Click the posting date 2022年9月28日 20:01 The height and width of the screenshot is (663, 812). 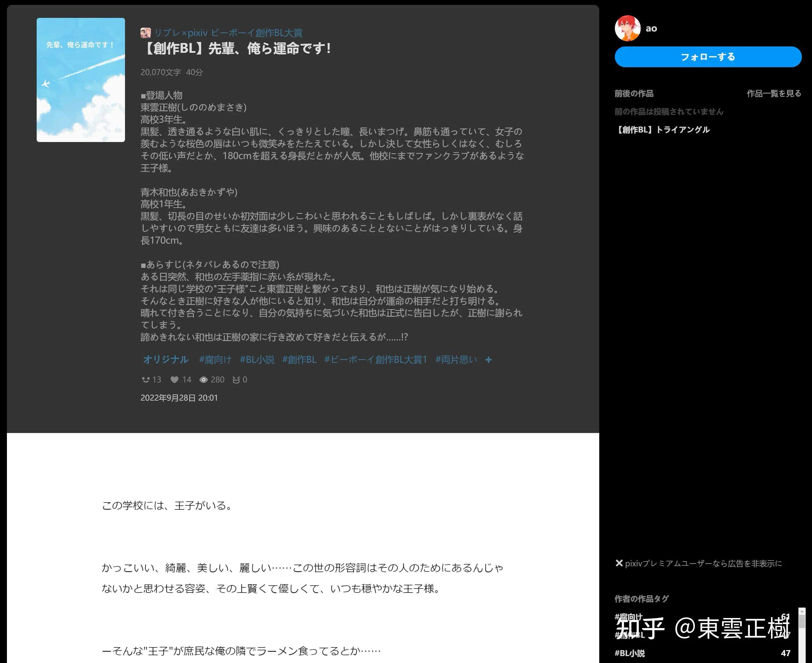179,398
